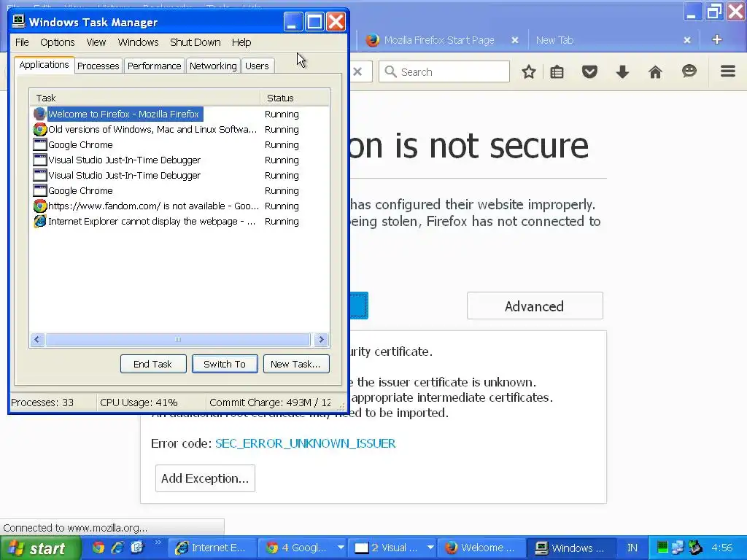The image size is (747, 560).
Task: Click the task list scroll right arrow
Action: pos(321,340)
